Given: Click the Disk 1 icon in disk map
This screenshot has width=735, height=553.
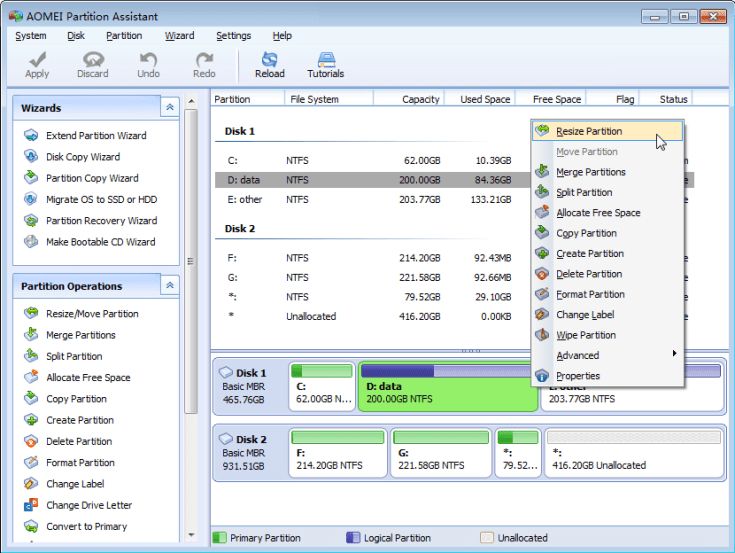Looking at the screenshot, I should (226, 372).
